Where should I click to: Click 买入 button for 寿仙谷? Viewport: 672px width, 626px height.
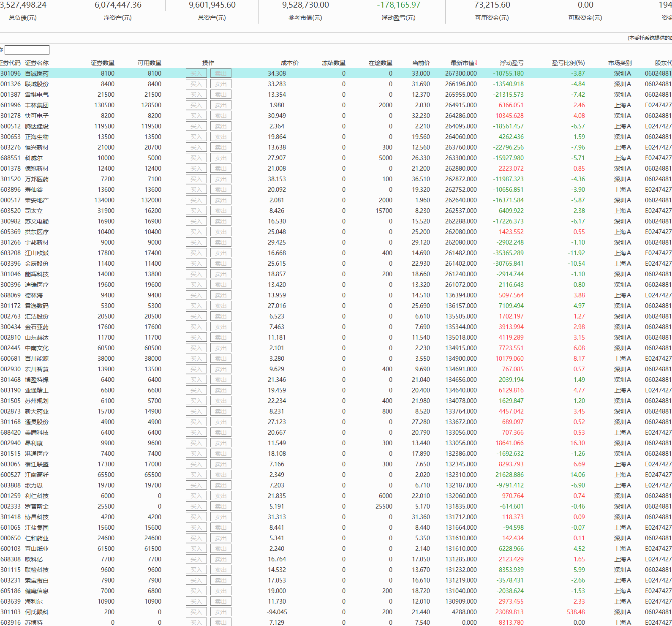(196, 190)
